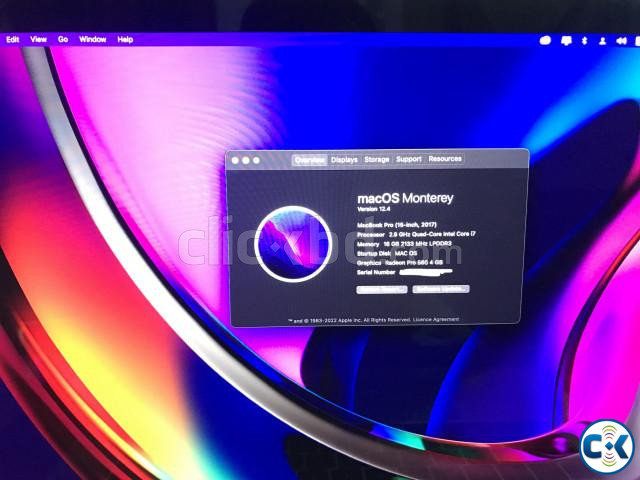Click the Software Update button
640x480 pixels.
[x=441, y=289]
